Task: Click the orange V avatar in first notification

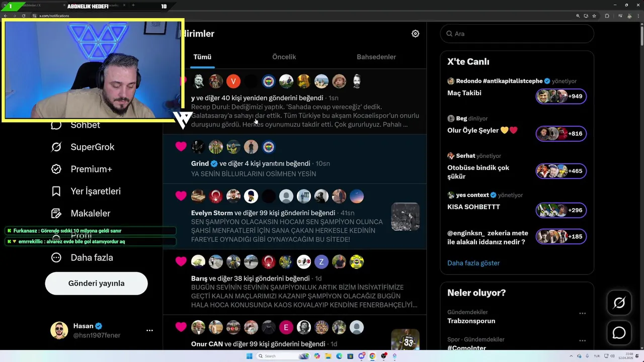Action: [233, 81]
